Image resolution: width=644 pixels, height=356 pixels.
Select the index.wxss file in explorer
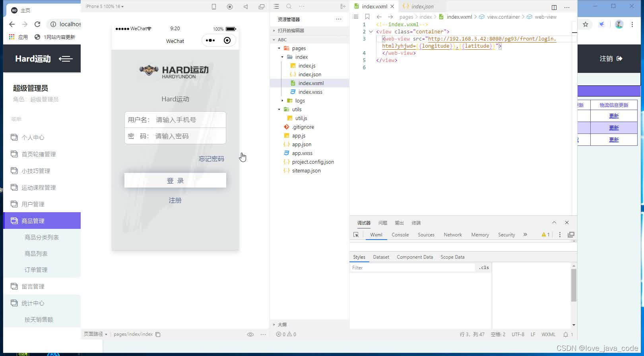(310, 92)
